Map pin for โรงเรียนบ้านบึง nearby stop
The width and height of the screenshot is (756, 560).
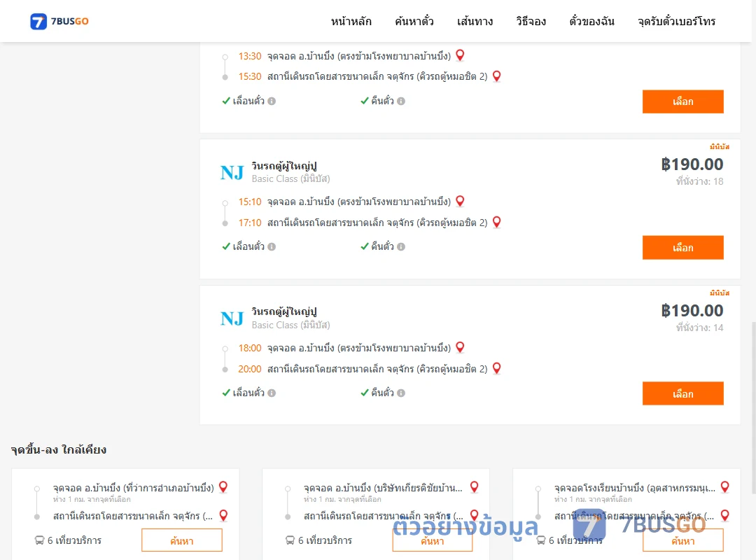(x=724, y=487)
